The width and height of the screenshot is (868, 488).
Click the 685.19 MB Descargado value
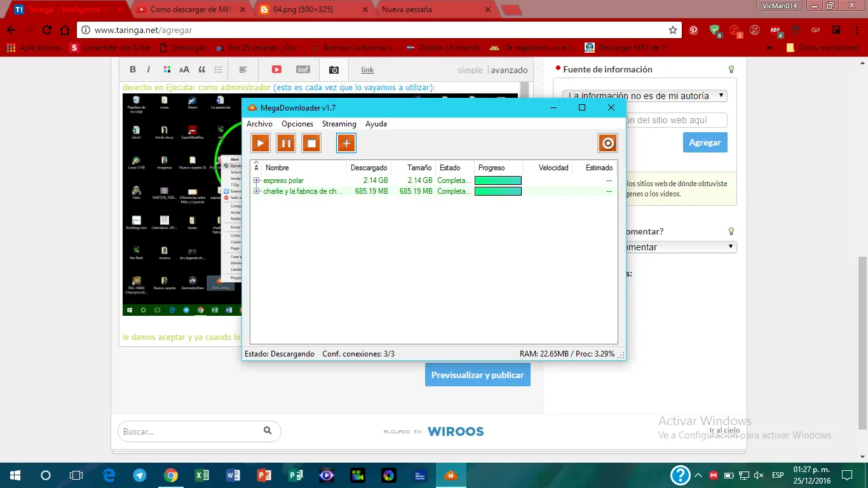coord(371,191)
